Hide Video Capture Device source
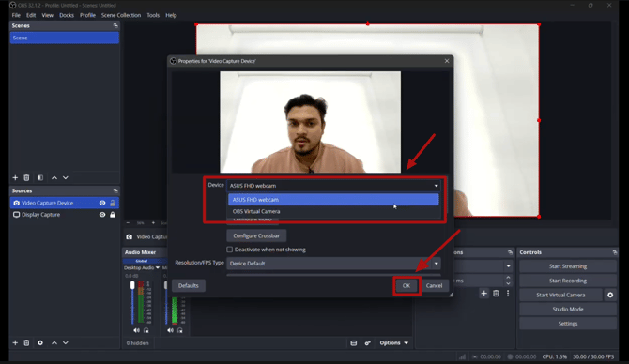 [x=102, y=203]
